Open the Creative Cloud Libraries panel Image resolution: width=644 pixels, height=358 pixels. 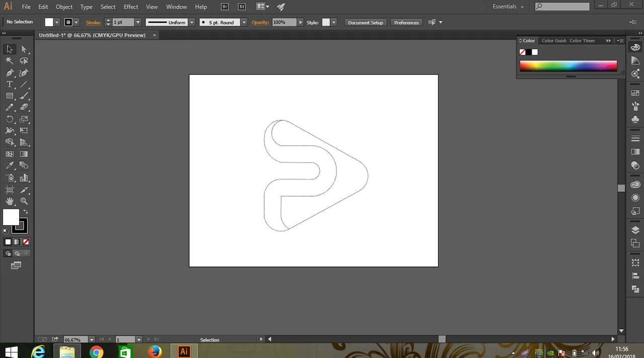635,185
